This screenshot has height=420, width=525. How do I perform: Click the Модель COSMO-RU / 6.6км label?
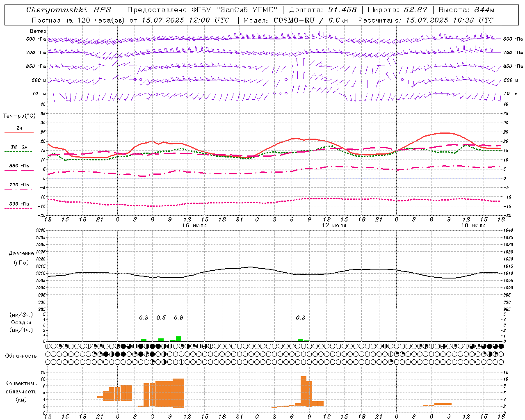296,20
